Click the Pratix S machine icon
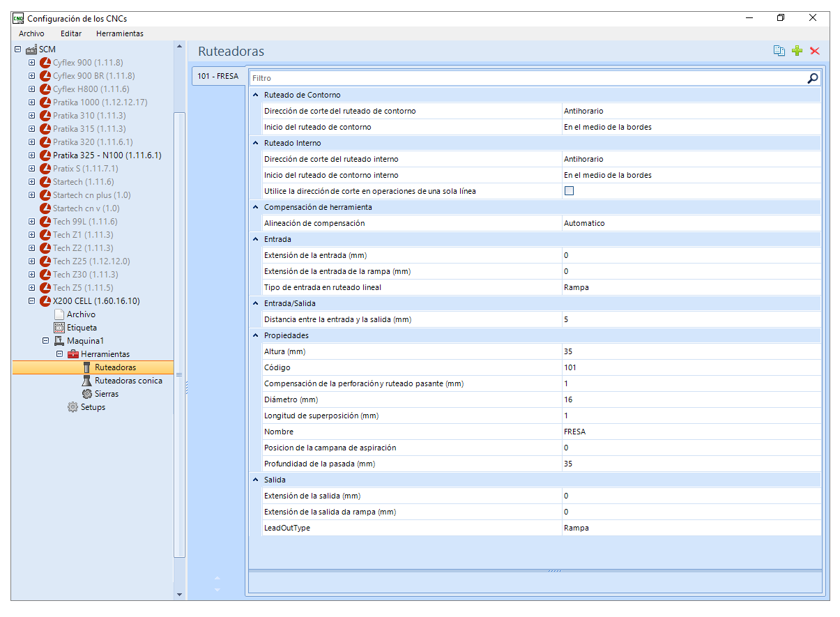 click(46, 169)
